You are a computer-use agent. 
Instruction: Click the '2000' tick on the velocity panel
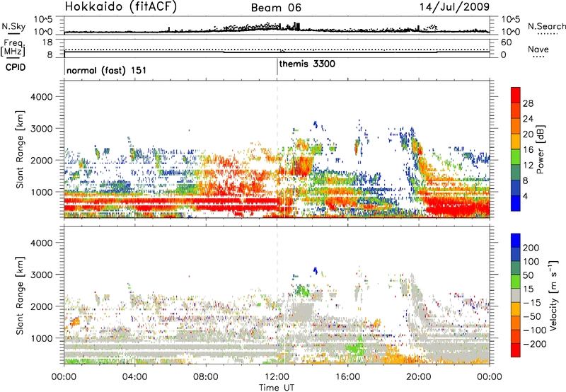click(42, 306)
